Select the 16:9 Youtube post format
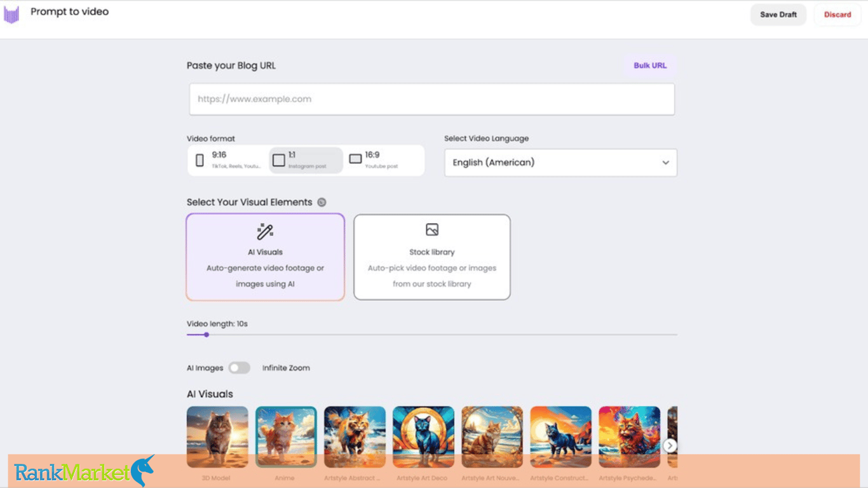Screen dimensions: 868x488 point(383,160)
